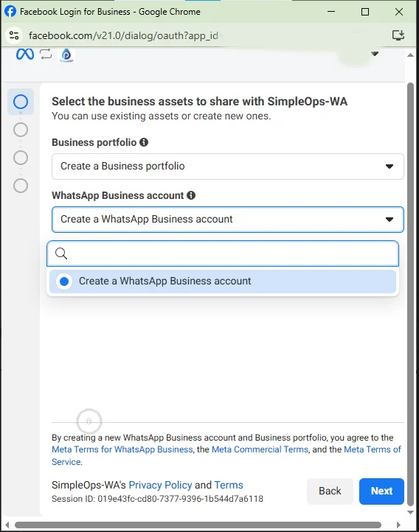Click the vertical scrollbar thumb
Viewport: 419px width, 532px height.
(410, 295)
